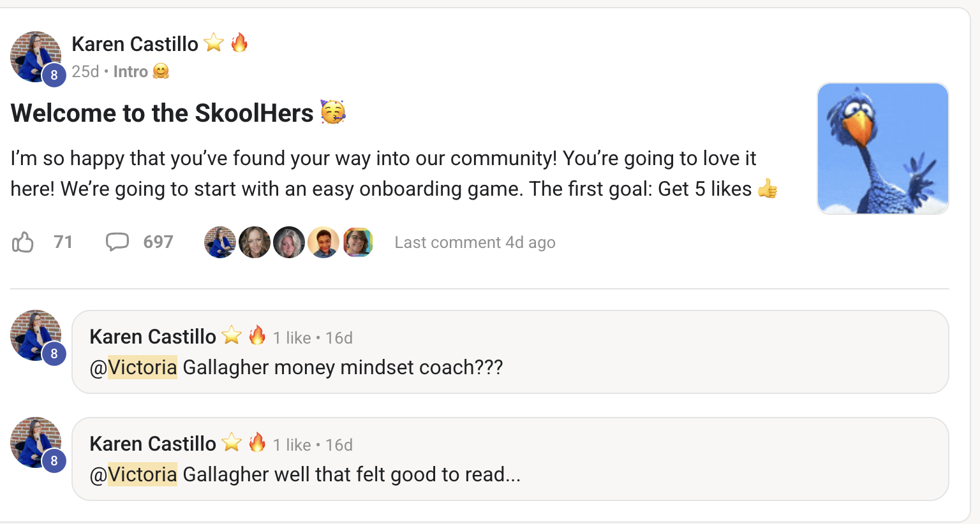Open comments via speech bubble icon
The height and width of the screenshot is (524, 980).
pyautogui.click(x=117, y=242)
